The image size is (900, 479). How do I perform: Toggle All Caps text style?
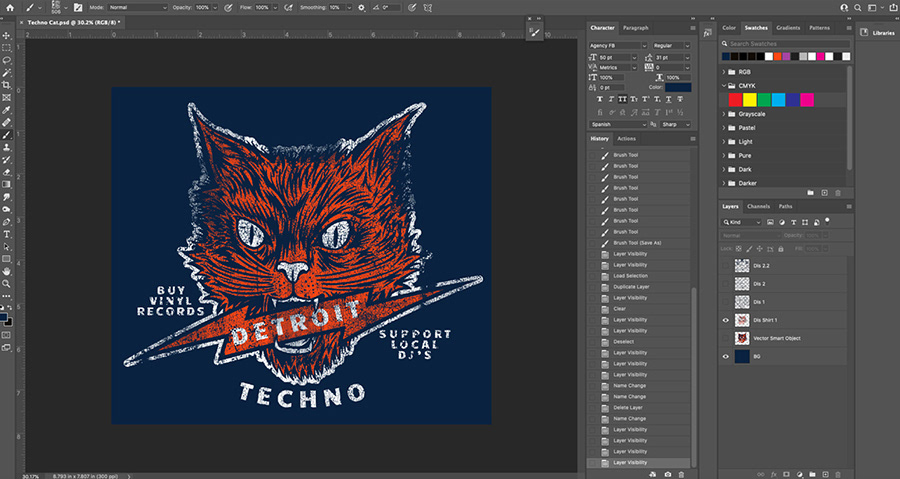click(622, 100)
